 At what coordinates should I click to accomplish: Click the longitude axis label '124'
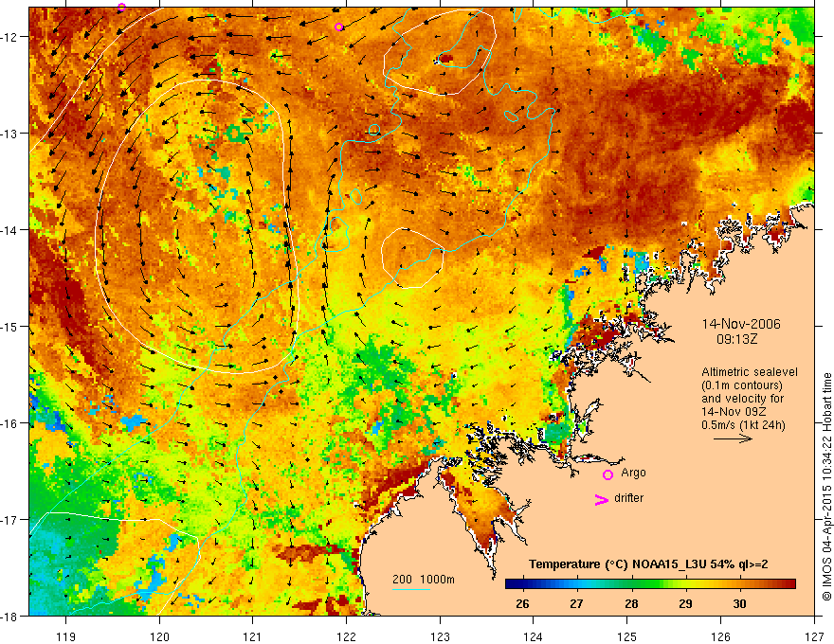click(x=534, y=636)
